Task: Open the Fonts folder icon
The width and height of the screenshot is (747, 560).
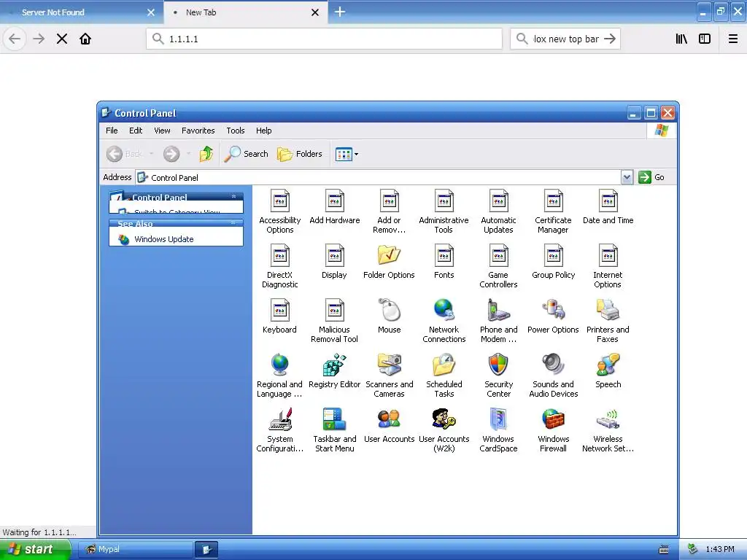Action: click(444, 262)
